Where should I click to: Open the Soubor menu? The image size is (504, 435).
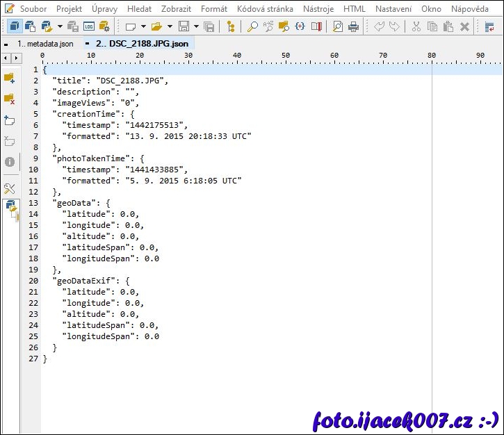[33, 9]
